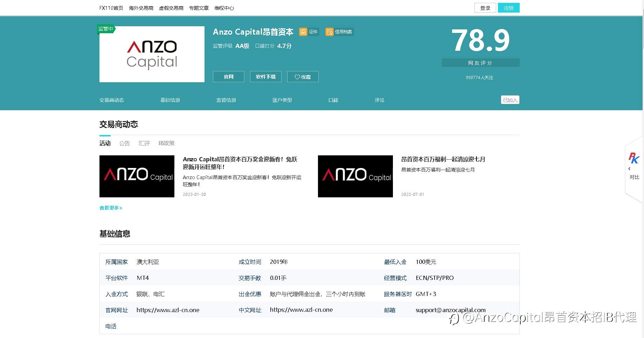Viewport: 644px width, 338px height.
Task: Click the MT4 platform value
Action: point(143,278)
